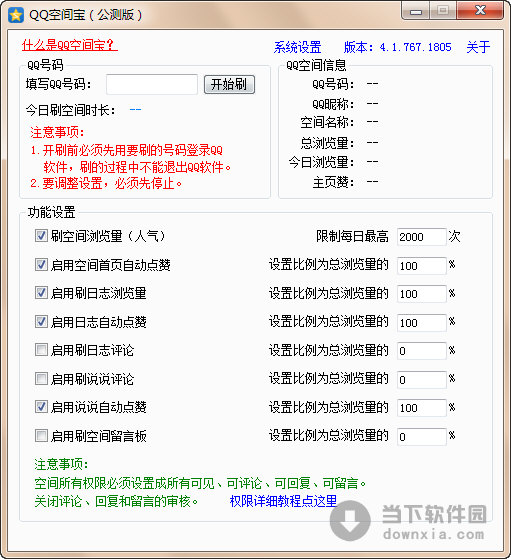Click the 空间名称 label in info panel
The image size is (511, 559).
pyautogui.click(x=327, y=123)
